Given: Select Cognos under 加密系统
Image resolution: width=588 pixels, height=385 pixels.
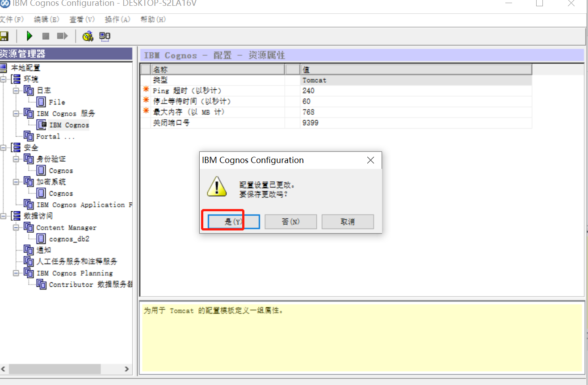Looking at the screenshot, I should click(x=61, y=193).
